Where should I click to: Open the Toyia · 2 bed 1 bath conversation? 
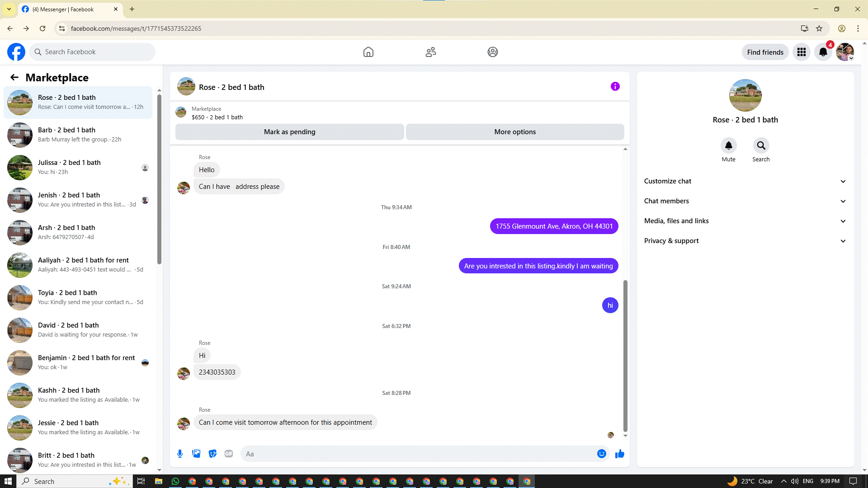pyautogui.click(x=78, y=298)
